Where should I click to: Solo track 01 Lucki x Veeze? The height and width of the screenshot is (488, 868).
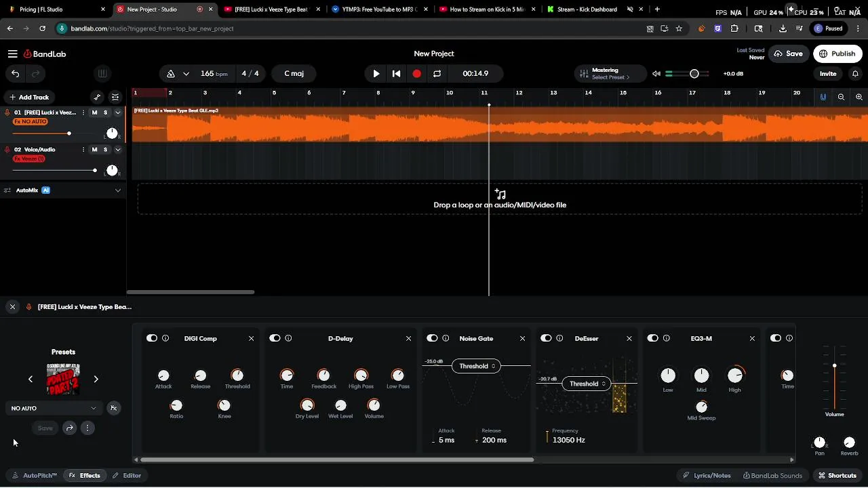tap(105, 113)
